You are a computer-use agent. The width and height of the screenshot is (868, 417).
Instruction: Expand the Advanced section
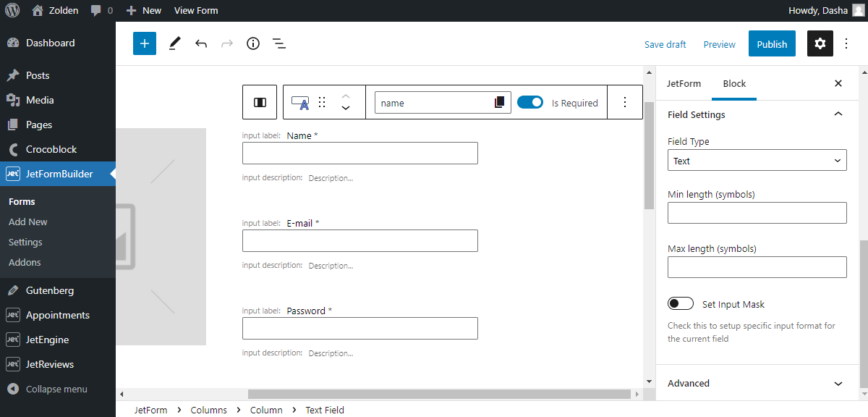tap(757, 383)
